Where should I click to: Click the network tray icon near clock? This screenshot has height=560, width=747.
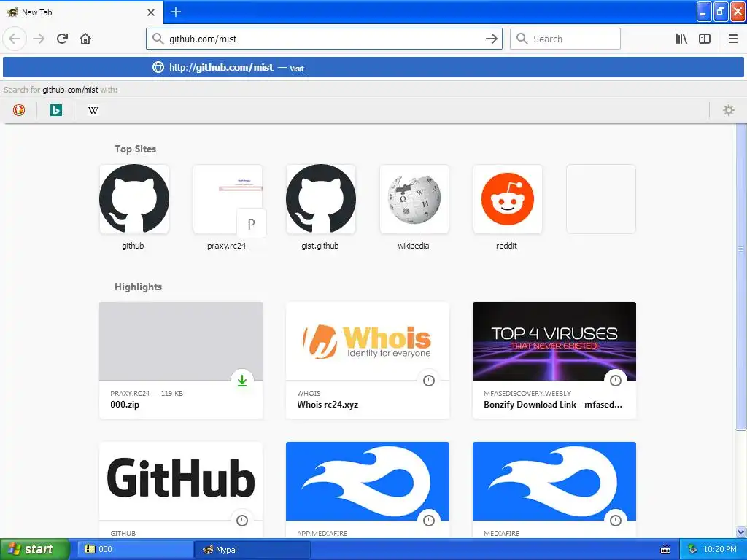(x=693, y=550)
